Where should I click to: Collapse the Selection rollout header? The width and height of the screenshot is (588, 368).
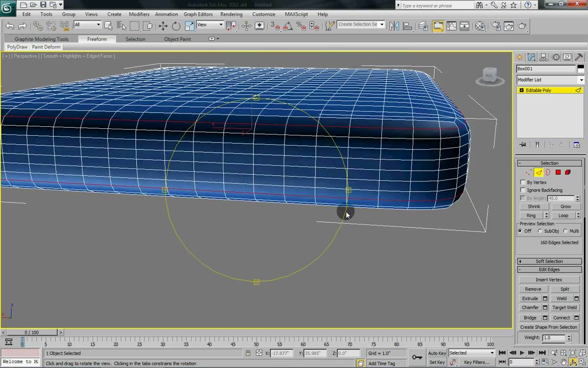(549, 164)
